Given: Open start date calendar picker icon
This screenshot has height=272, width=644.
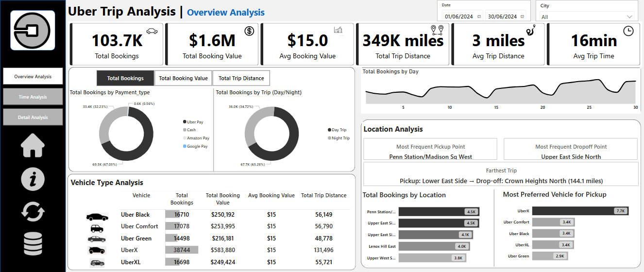Looking at the screenshot, I should click(x=479, y=17).
